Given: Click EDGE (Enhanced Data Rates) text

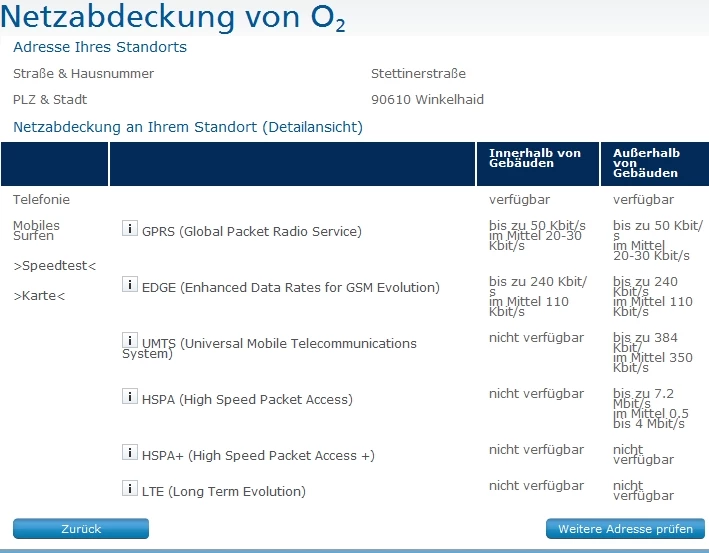Looking at the screenshot, I should pos(291,288).
